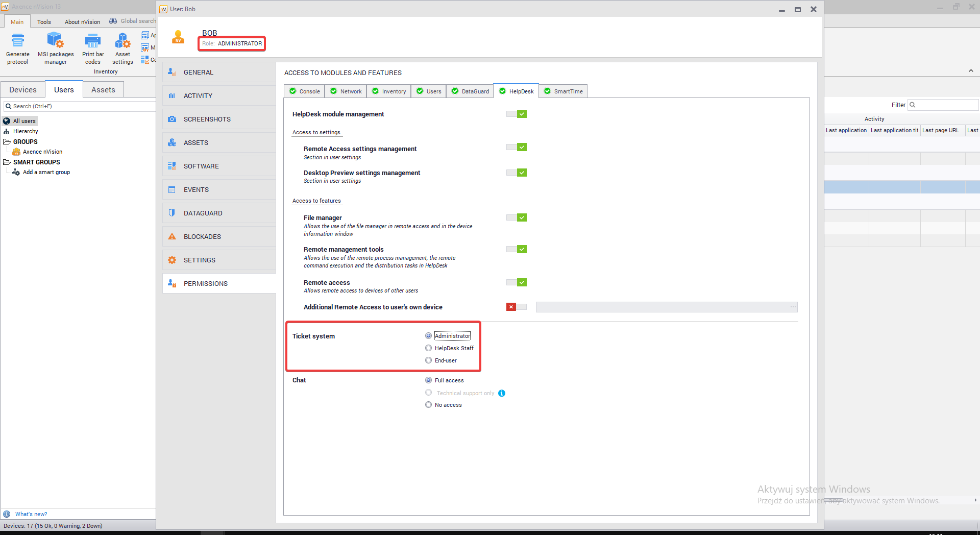Open the What's new? link
980x535 pixels.
(31, 514)
